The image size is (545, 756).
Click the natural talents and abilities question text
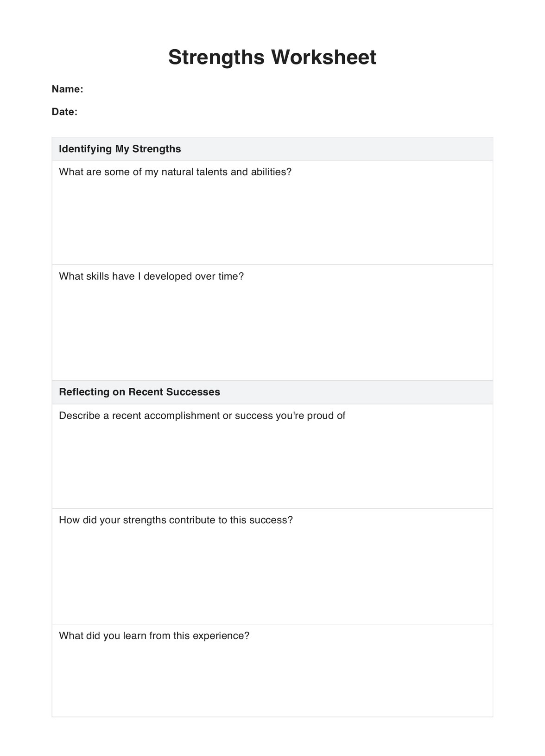[x=175, y=172]
